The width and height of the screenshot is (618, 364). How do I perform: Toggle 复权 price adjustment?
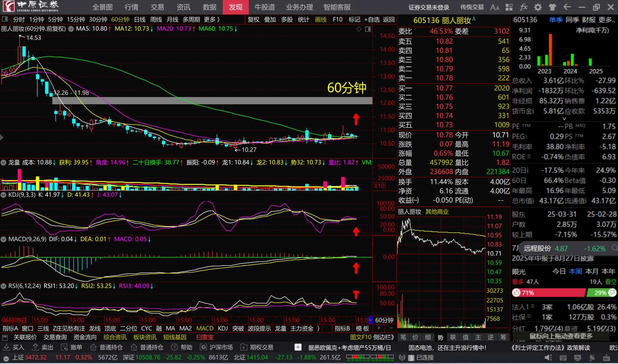point(253,20)
